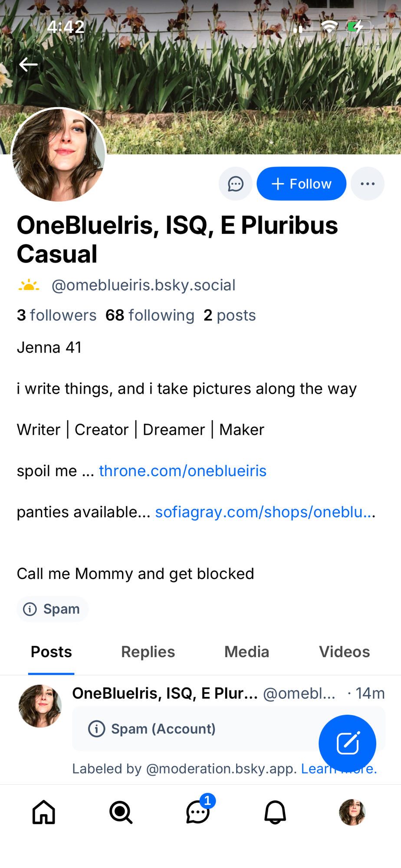Switch to the Media tab
The width and height of the screenshot is (401, 868).
[247, 652]
